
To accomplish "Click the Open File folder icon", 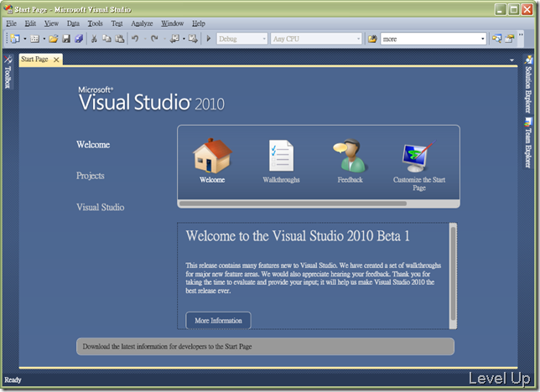I will pyautogui.click(x=54, y=39).
